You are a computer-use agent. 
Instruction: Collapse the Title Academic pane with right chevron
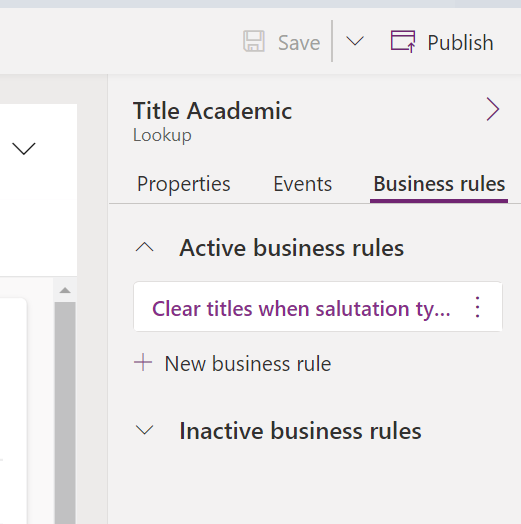click(x=493, y=109)
